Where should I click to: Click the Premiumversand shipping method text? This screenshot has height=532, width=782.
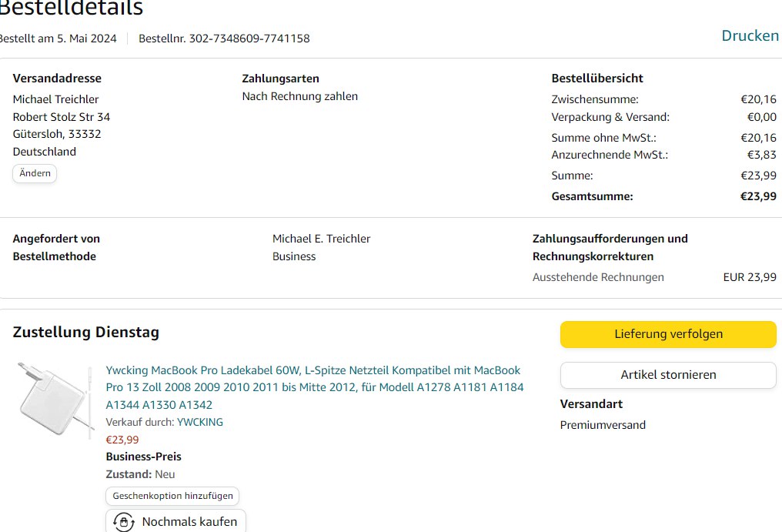tap(602, 425)
